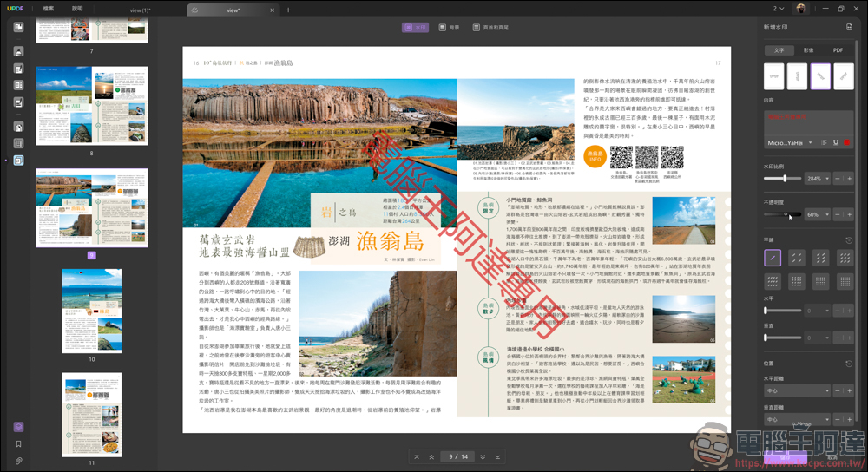Select the six-mark diagonal tile pattern
Screen dimensions: 868x472
point(820,258)
